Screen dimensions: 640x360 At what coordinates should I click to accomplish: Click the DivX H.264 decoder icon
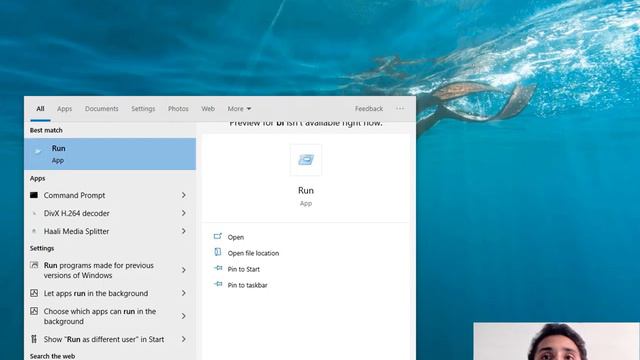pyautogui.click(x=34, y=213)
